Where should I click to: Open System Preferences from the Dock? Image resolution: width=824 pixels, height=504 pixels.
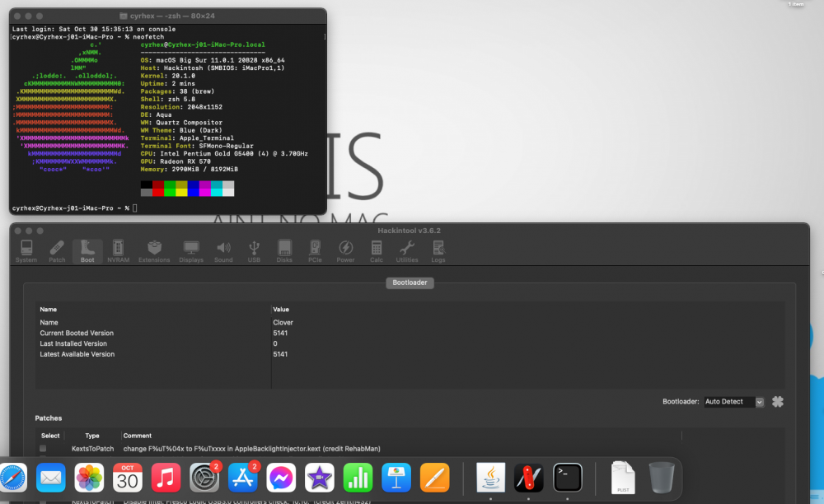coord(204,478)
